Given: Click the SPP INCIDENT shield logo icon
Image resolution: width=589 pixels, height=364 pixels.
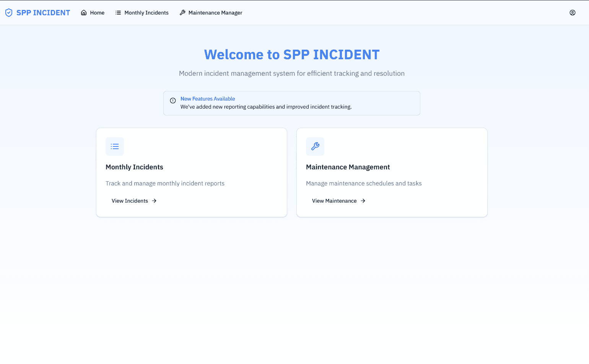Looking at the screenshot, I should tap(9, 13).
